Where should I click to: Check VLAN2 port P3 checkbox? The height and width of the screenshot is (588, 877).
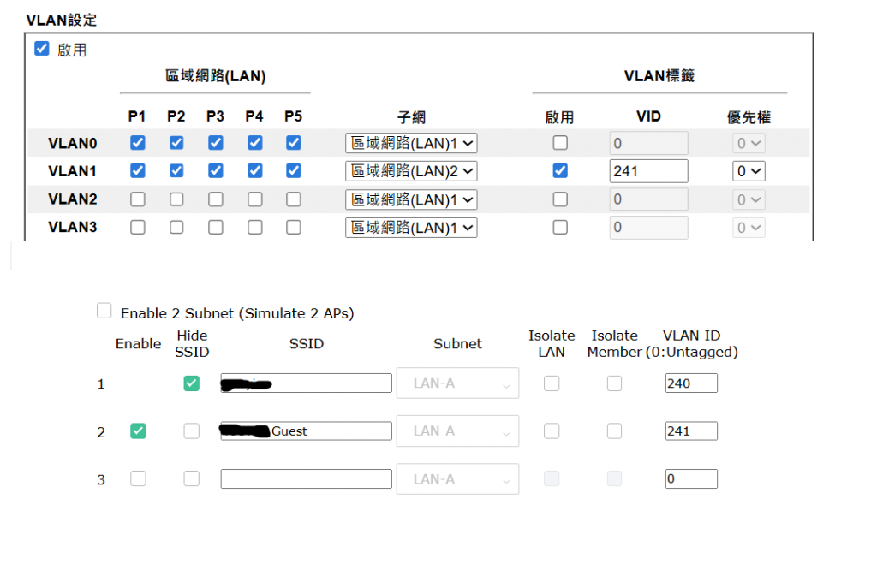(x=215, y=199)
